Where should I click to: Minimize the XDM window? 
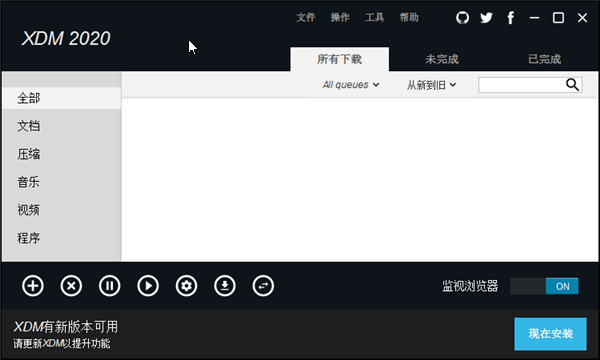[x=535, y=18]
